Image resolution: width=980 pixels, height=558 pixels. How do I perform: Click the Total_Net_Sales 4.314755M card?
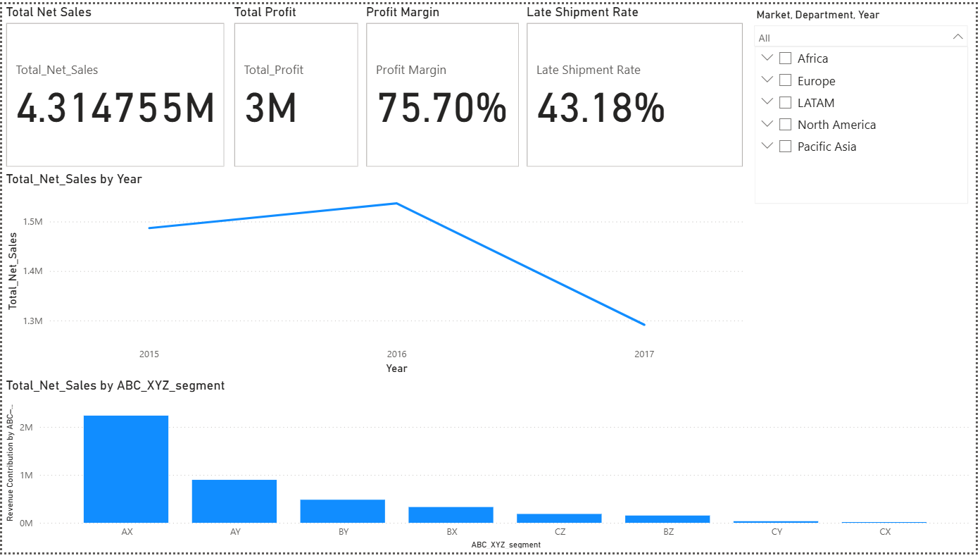click(x=116, y=95)
